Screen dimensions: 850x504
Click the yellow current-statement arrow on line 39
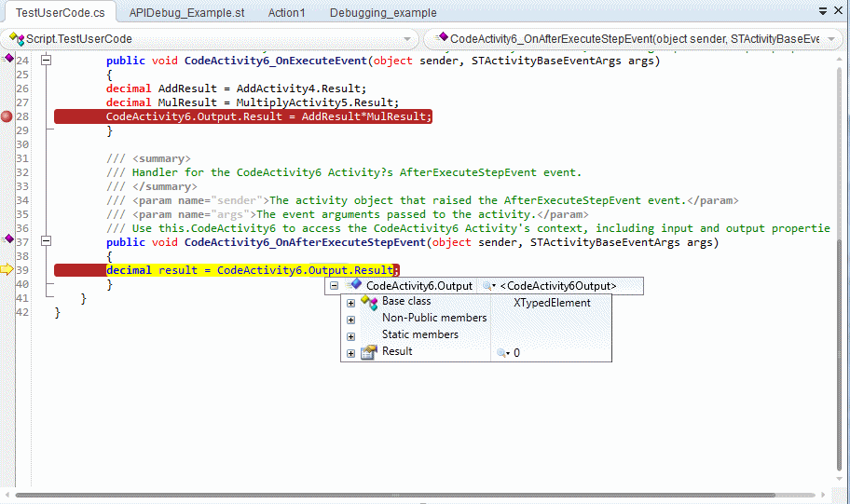(7, 270)
